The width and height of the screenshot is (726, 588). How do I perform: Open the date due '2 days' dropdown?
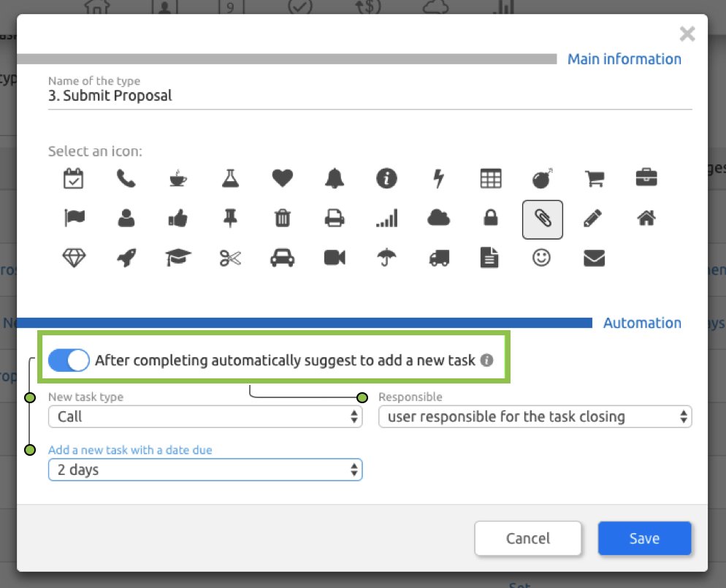click(205, 470)
